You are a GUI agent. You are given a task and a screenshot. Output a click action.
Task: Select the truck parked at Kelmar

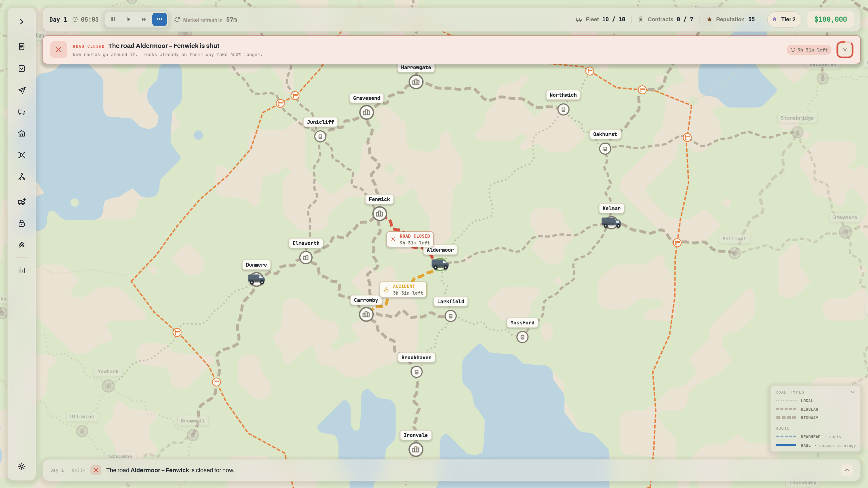(611, 222)
